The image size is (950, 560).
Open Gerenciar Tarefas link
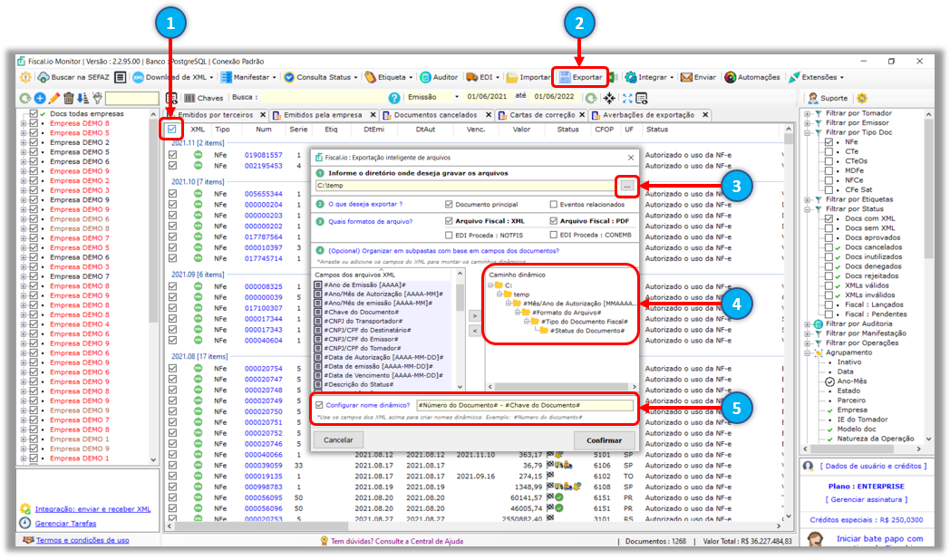tap(65, 524)
